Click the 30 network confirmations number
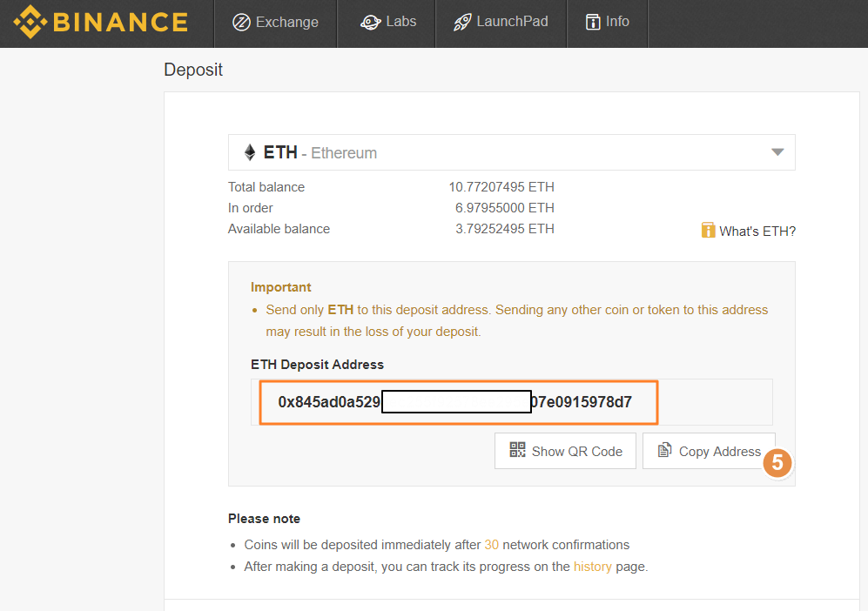Image resolution: width=868 pixels, height=611 pixels. tap(492, 545)
